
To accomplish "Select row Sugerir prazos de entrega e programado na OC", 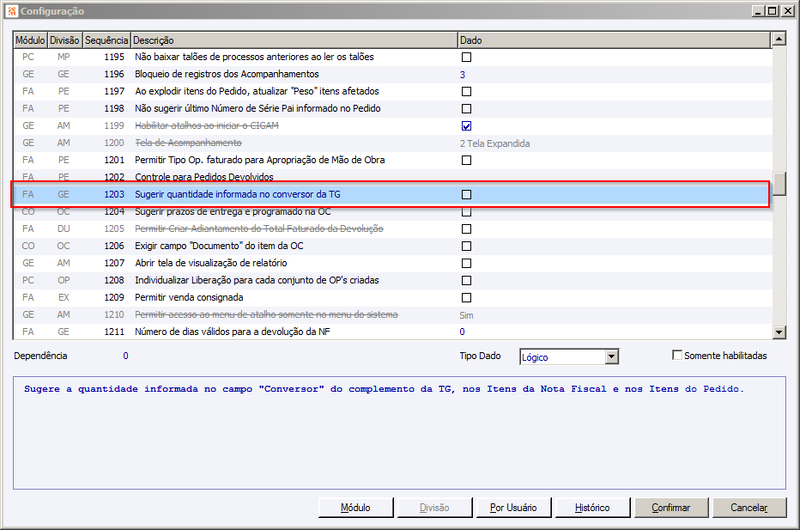I will pos(392,212).
